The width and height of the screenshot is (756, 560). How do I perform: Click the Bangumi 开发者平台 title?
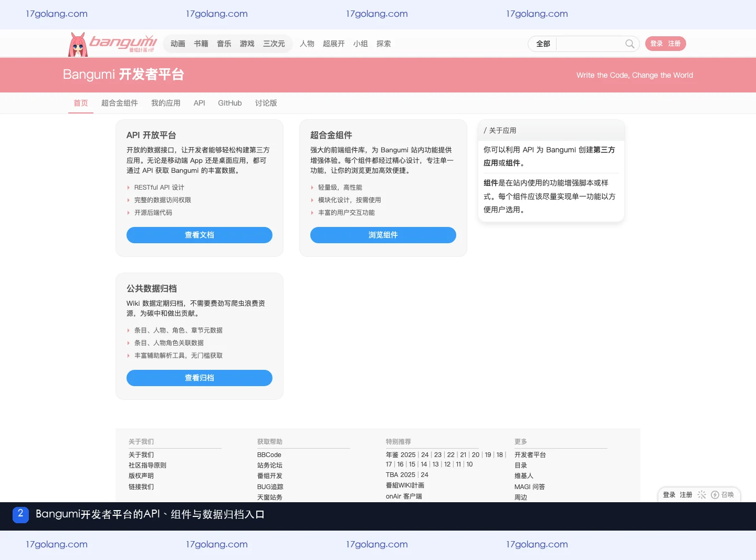pos(123,75)
